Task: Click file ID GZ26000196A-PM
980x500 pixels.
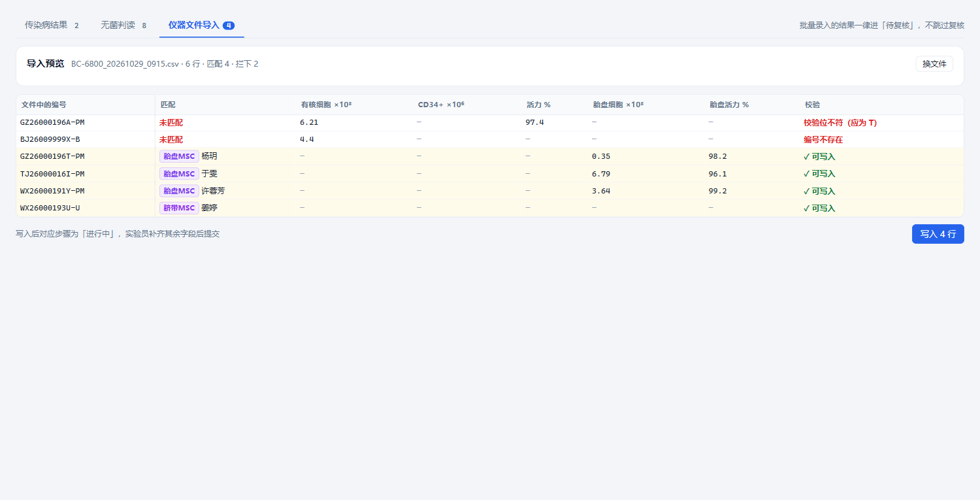Action: 52,122
